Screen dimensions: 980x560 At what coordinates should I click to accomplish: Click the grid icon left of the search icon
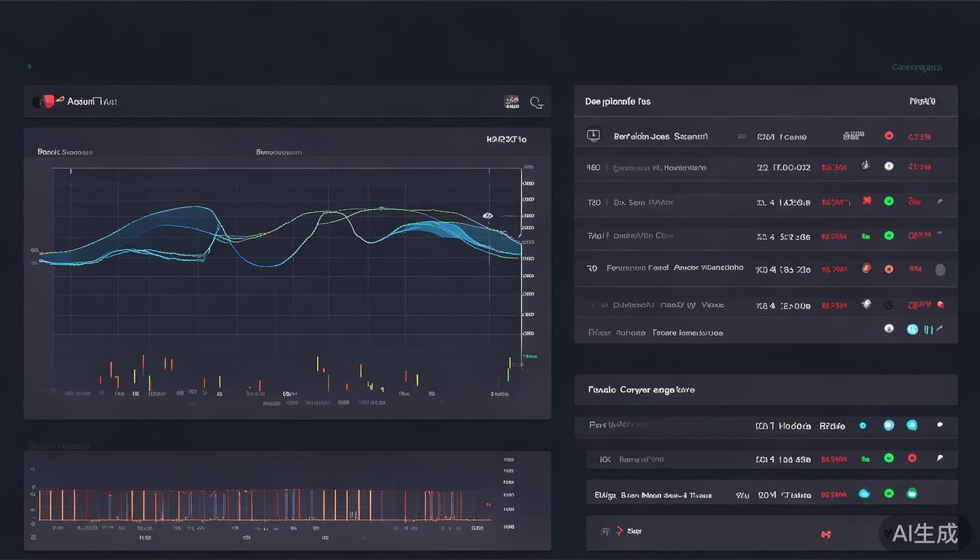click(512, 102)
